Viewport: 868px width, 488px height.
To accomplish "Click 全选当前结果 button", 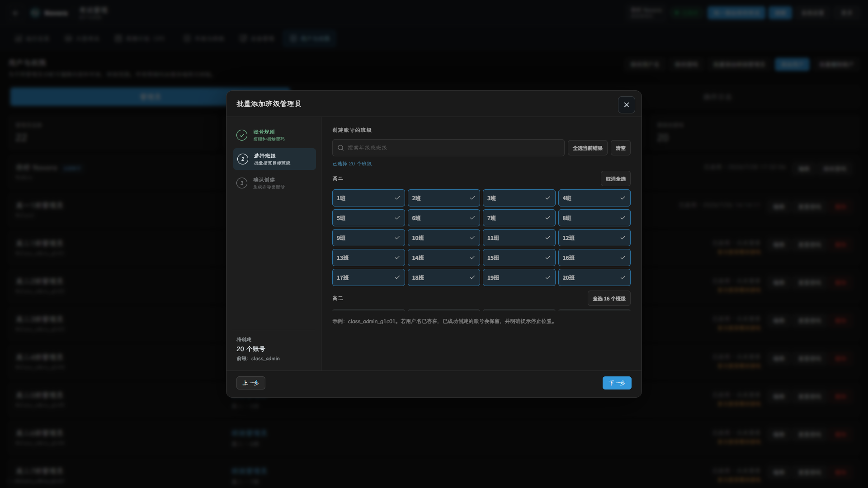I will (587, 148).
